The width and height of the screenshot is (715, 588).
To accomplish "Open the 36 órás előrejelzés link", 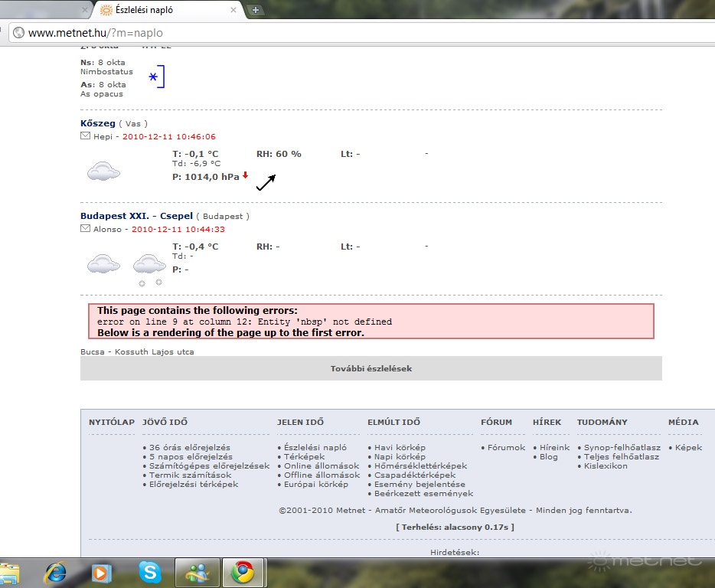I will pyautogui.click(x=190, y=447).
